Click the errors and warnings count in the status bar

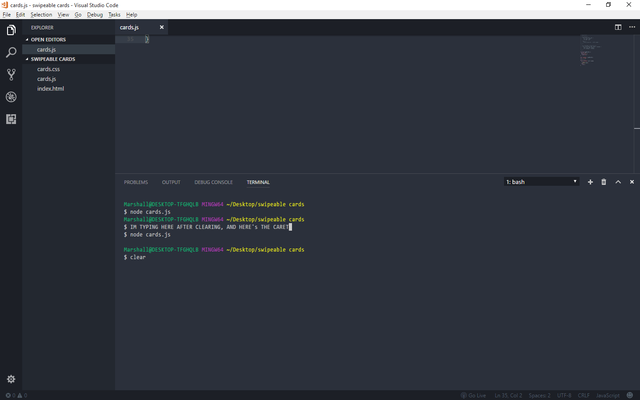16,395
